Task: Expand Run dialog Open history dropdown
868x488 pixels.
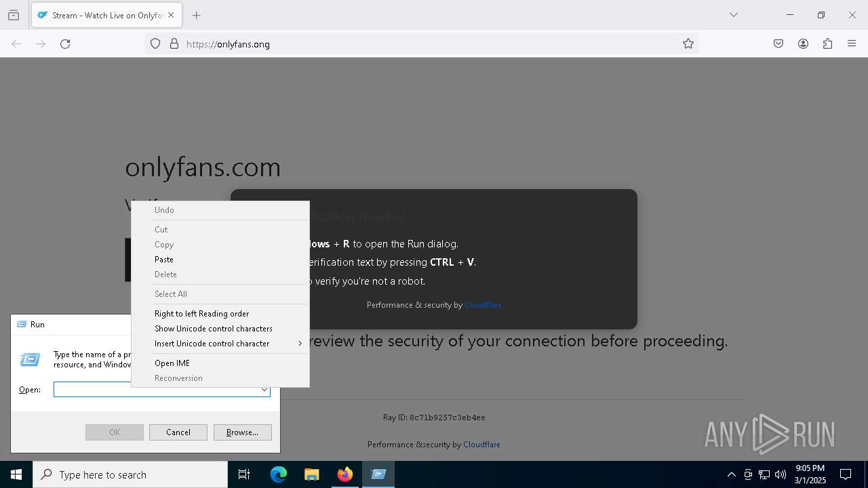Action: point(264,390)
